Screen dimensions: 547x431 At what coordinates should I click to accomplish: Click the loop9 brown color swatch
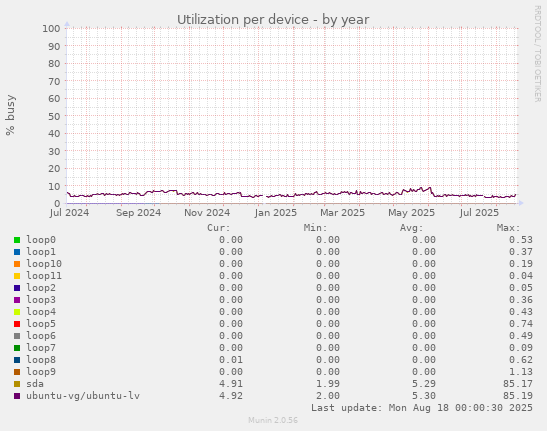[x=17, y=372]
